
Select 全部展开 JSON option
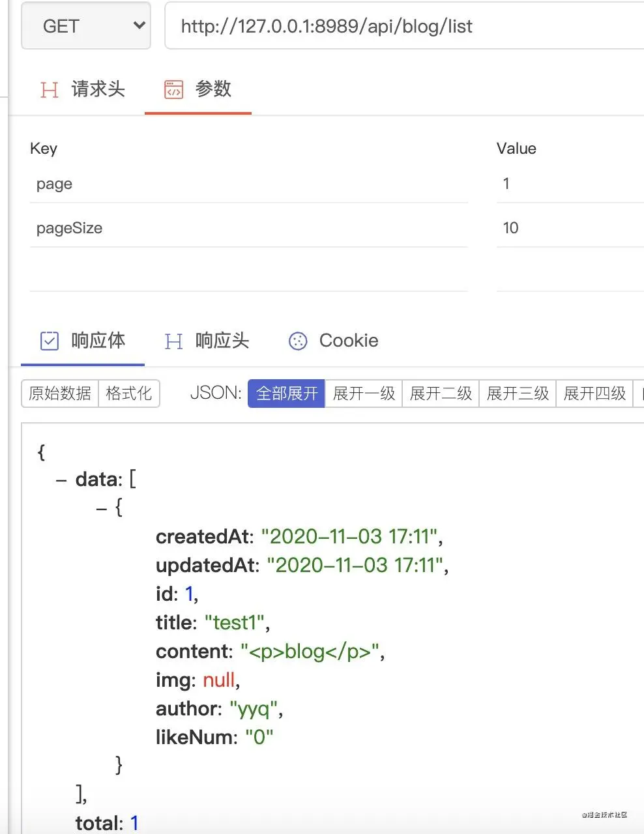pos(287,394)
